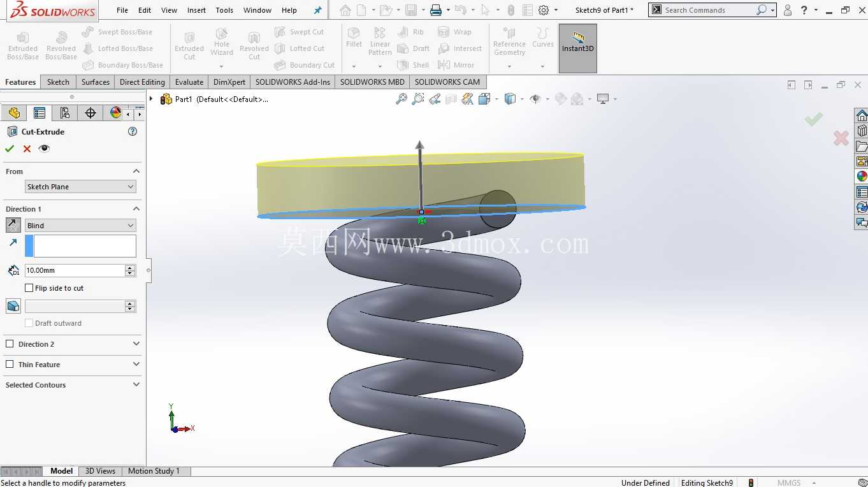Cancel the Cut-Extrude with red X
The width and height of the screenshot is (868, 487).
click(x=27, y=149)
